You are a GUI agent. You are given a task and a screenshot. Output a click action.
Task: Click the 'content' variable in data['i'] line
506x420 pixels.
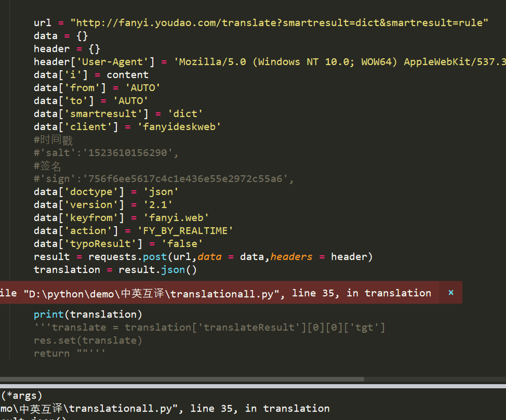click(x=127, y=75)
